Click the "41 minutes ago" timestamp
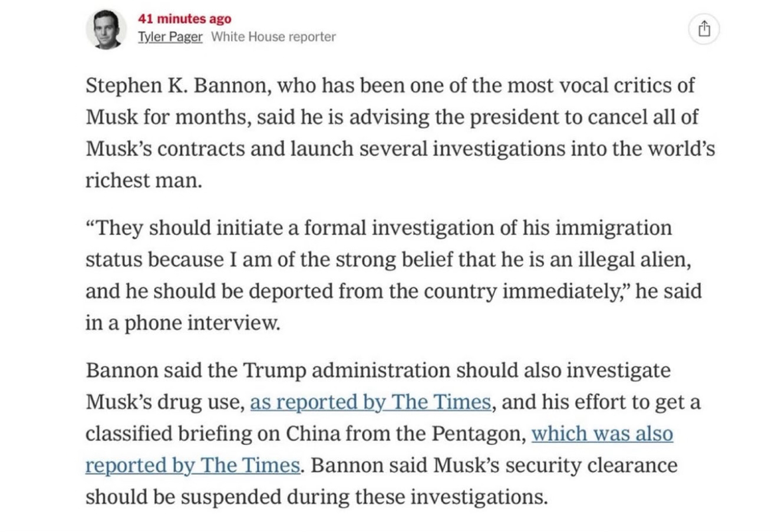This screenshot has height=532, width=778. click(184, 19)
